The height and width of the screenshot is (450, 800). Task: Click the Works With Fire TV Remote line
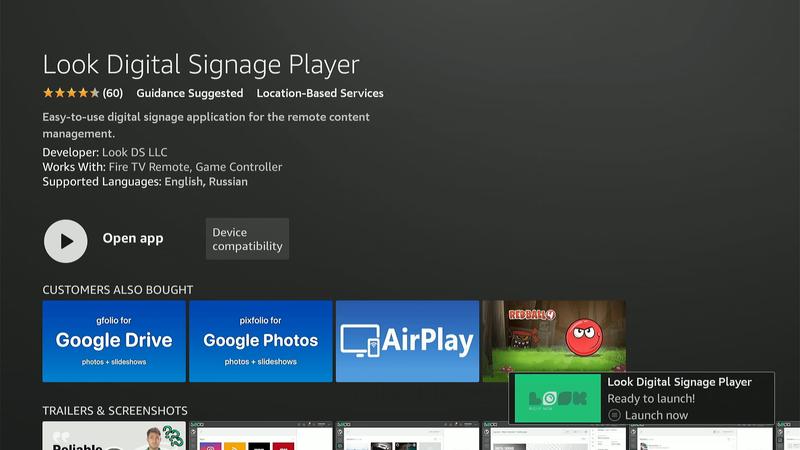pyautogui.click(x=162, y=167)
